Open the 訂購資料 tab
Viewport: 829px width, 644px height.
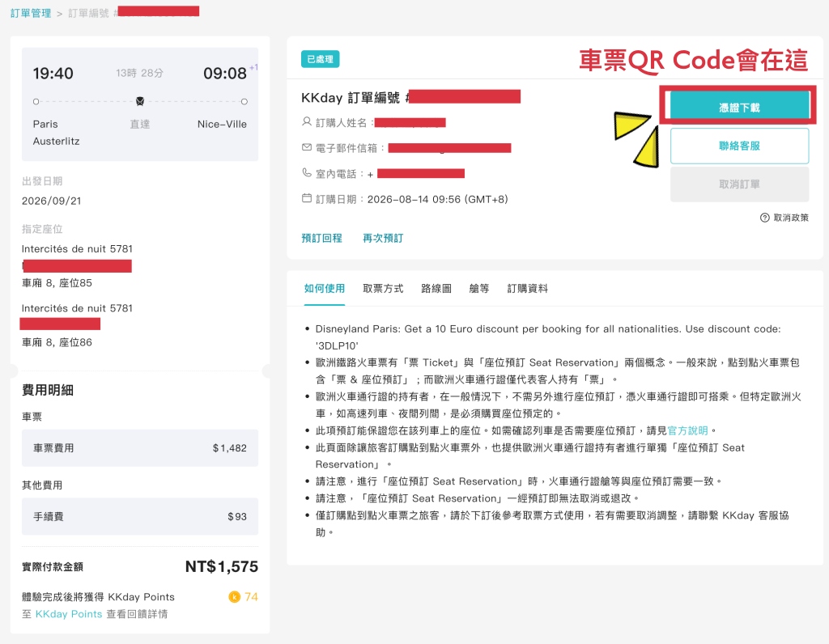[x=527, y=289]
